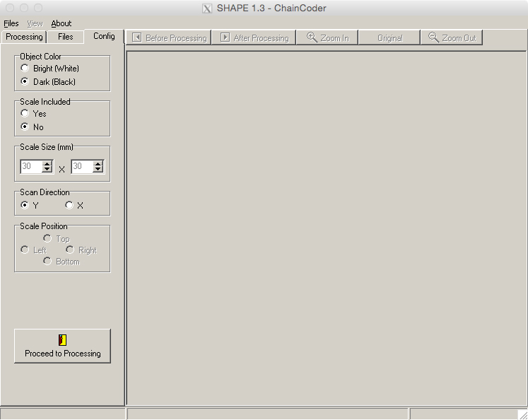
Task: Increase the first Scale Size value
Action: pyautogui.click(x=47, y=164)
